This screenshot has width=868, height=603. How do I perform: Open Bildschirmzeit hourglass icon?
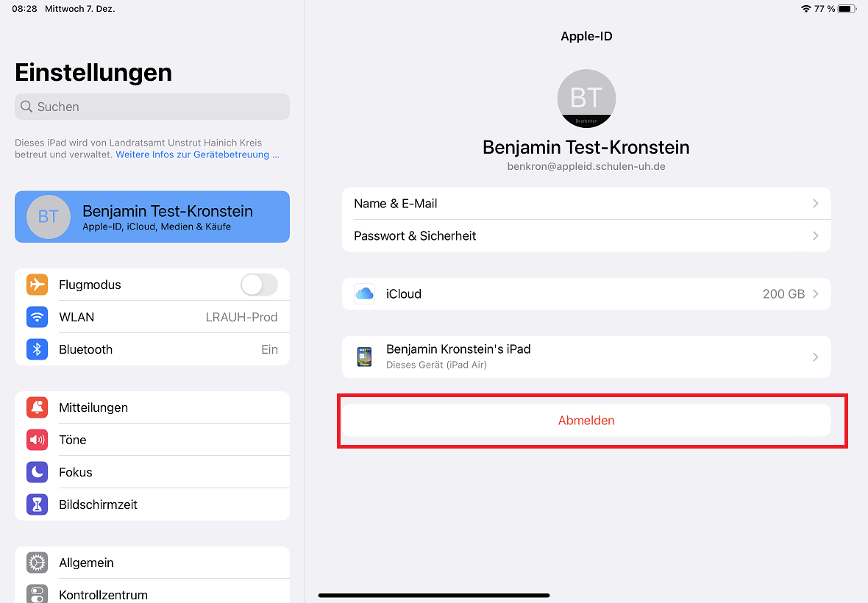(x=37, y=504)
